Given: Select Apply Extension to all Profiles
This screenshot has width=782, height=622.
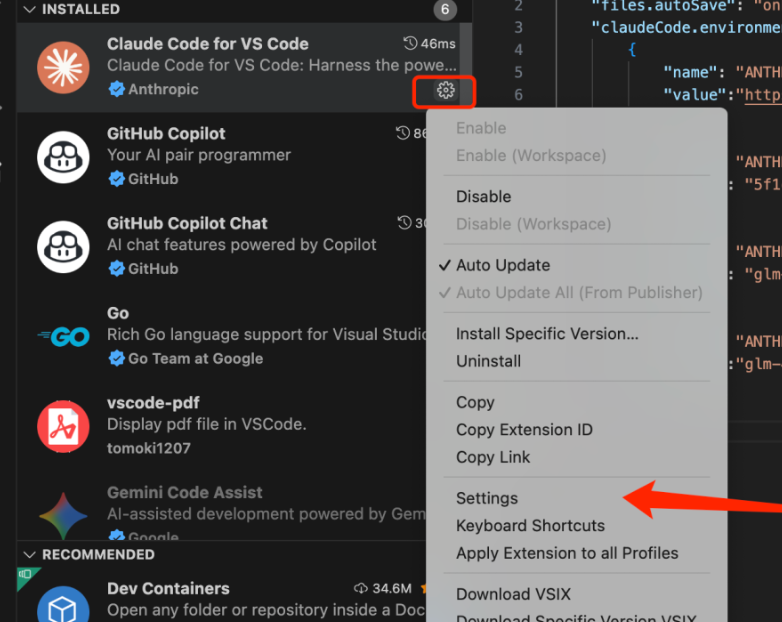Looking at the screenshot, I should (567, 553).
